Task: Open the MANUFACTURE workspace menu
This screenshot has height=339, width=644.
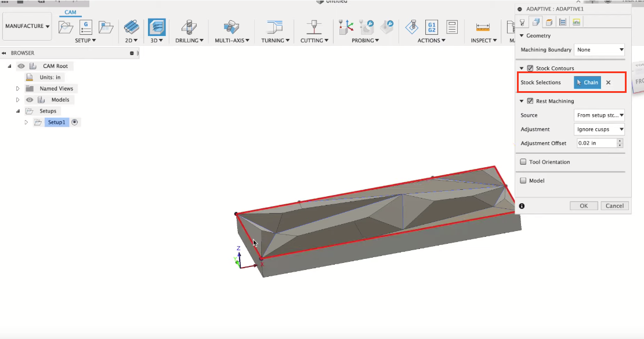Action: pyautogui.click(x=27, y=26)
